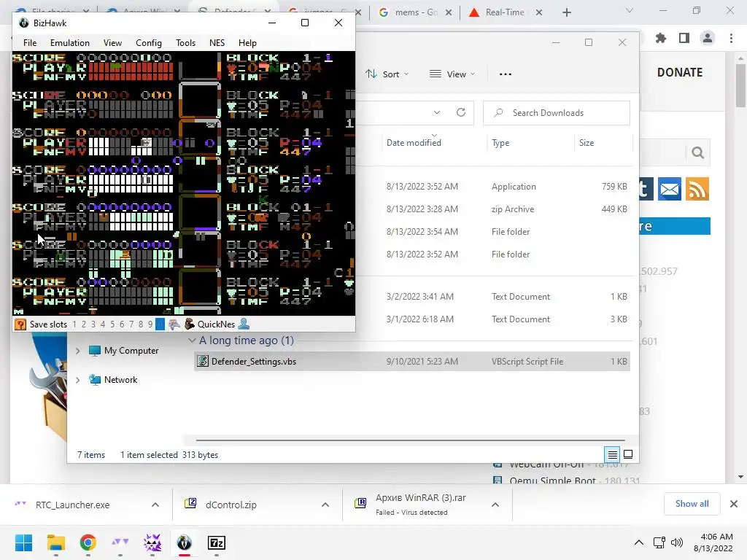Expand the address bar history dropdown in Explorer
747x560 pixels.
437,113
